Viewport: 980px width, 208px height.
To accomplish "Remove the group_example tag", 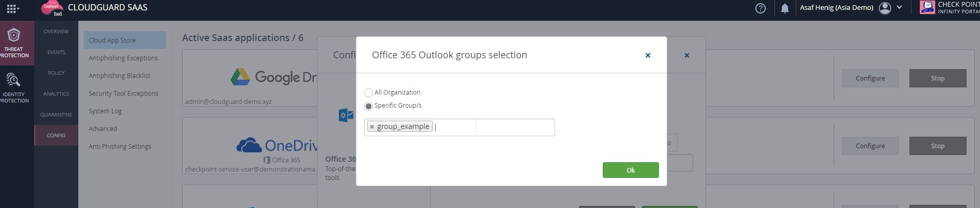I will pyautogui.click(x=372, y=126).
